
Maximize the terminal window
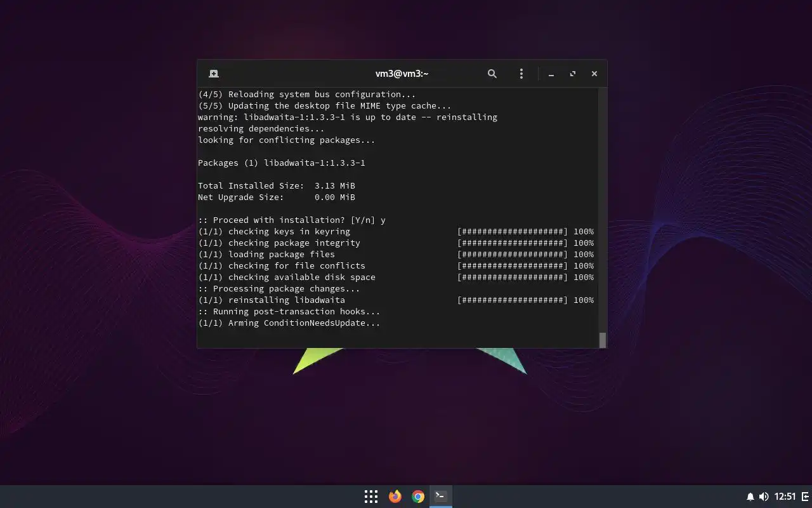[573, 74]
